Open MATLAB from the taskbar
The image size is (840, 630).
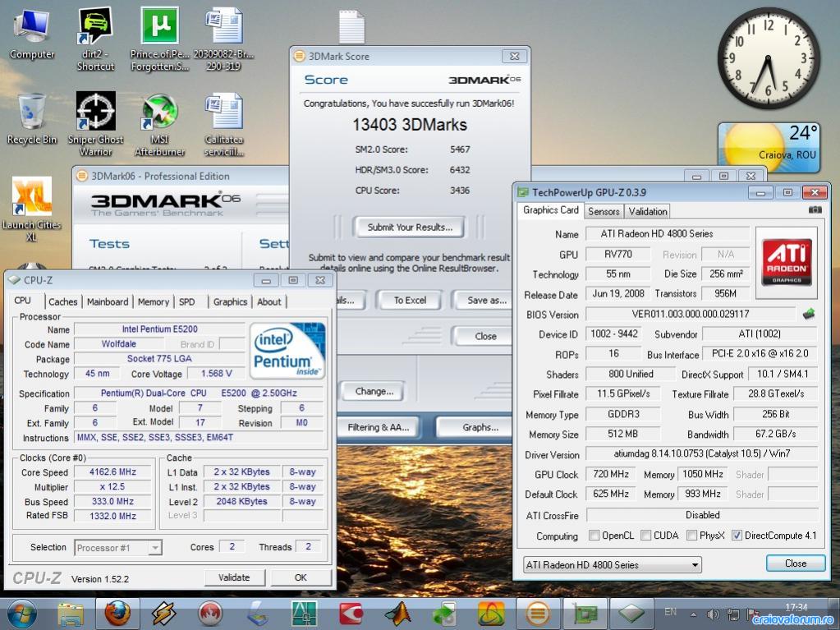point(398,614)
